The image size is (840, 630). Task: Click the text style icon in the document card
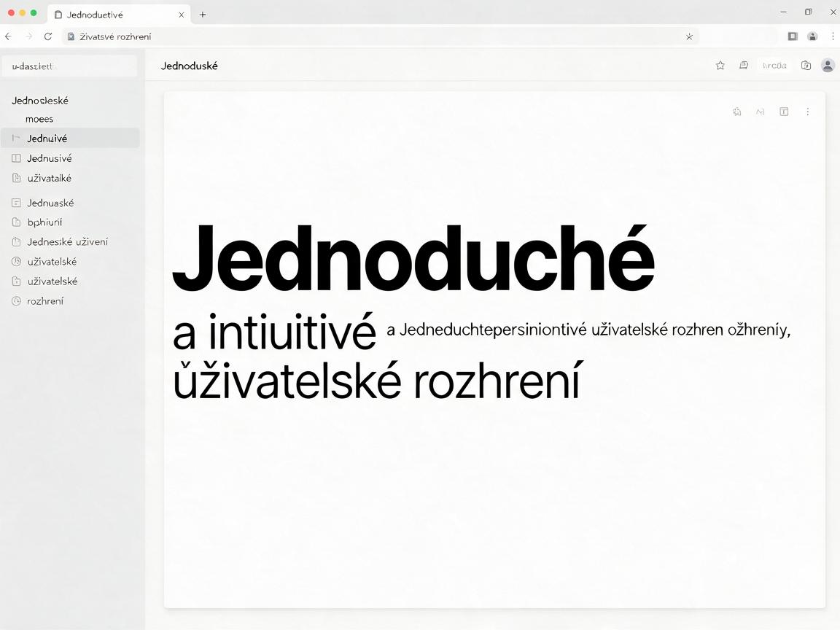(761, 112)
